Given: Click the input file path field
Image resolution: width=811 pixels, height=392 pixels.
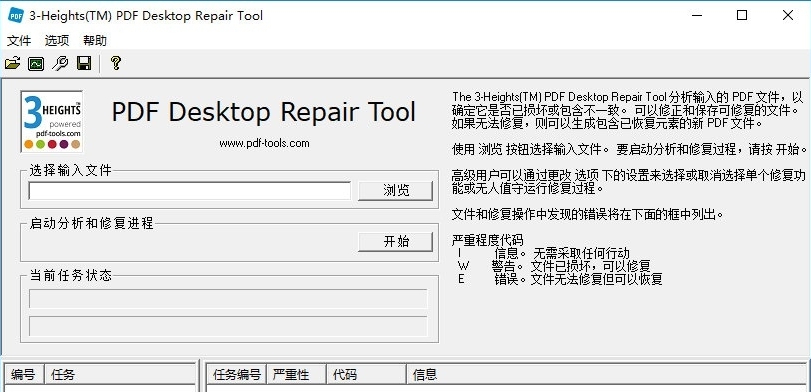Looking at the screenshot, I should click(190, 190).
